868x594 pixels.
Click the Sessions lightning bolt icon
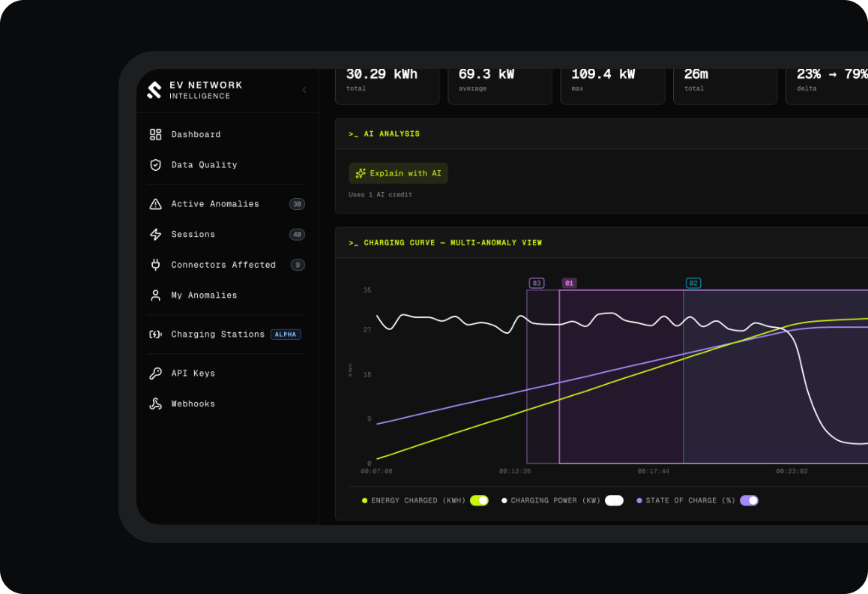pyautogui.click(x=156, y=235)
